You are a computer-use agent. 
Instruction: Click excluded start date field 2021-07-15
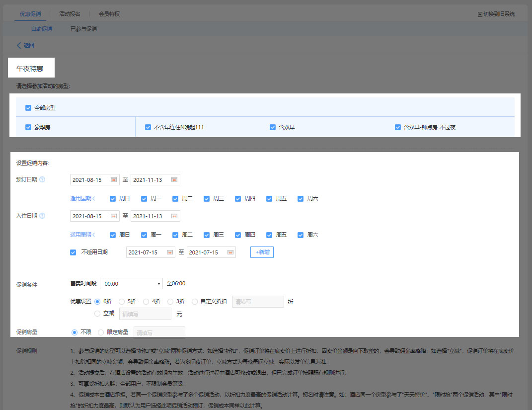pyautogui.click(x=151, y=252)
